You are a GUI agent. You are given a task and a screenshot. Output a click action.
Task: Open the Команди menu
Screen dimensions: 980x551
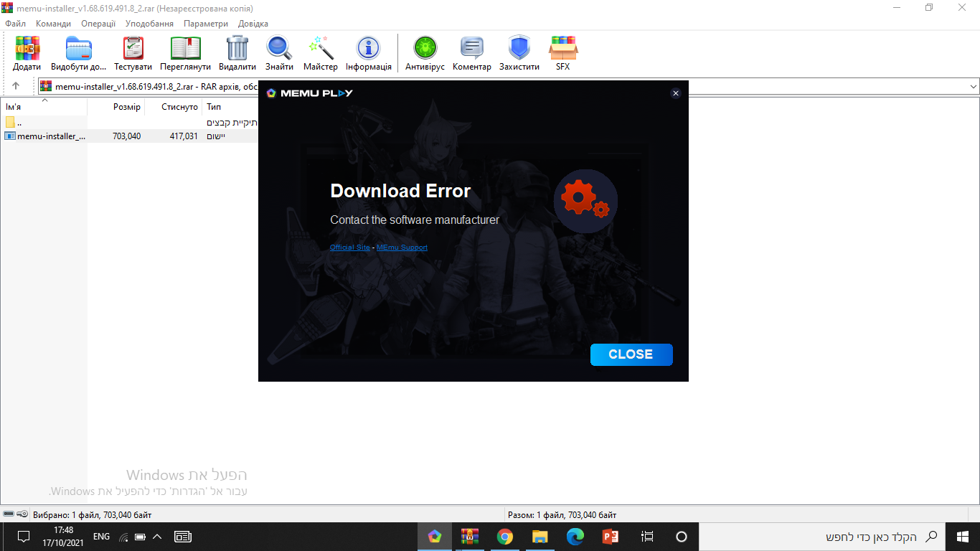[53, 24]
